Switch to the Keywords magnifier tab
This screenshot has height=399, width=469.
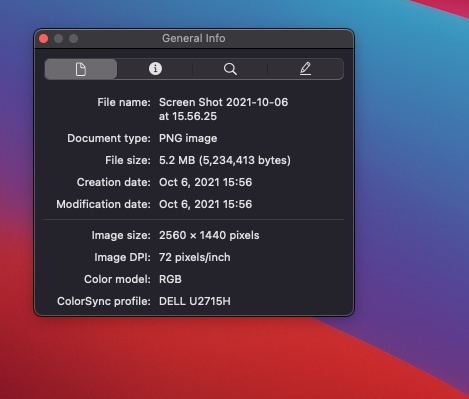click(230, 69)
